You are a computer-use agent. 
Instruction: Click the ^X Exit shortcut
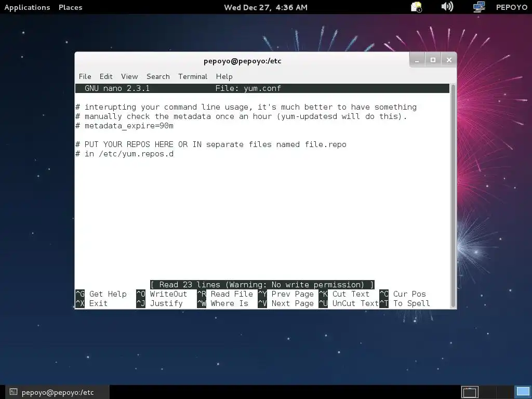(91, 303)
